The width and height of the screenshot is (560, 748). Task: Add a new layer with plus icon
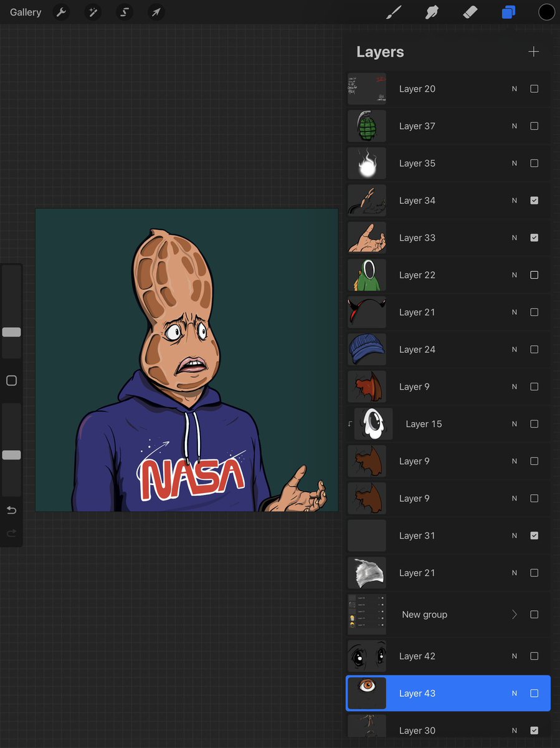[x=534, y=52]
